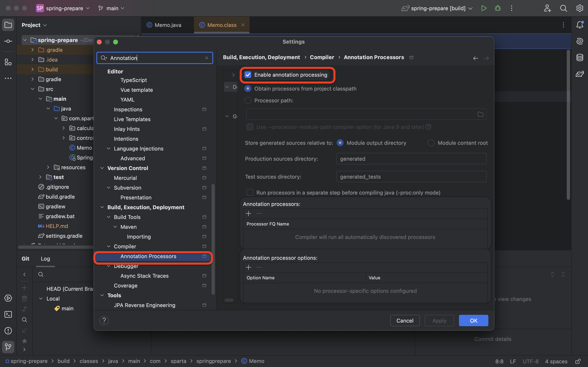Add an annotation processor with plus
The width and height of the screenshot is (588, 367).
coord(248,214)
